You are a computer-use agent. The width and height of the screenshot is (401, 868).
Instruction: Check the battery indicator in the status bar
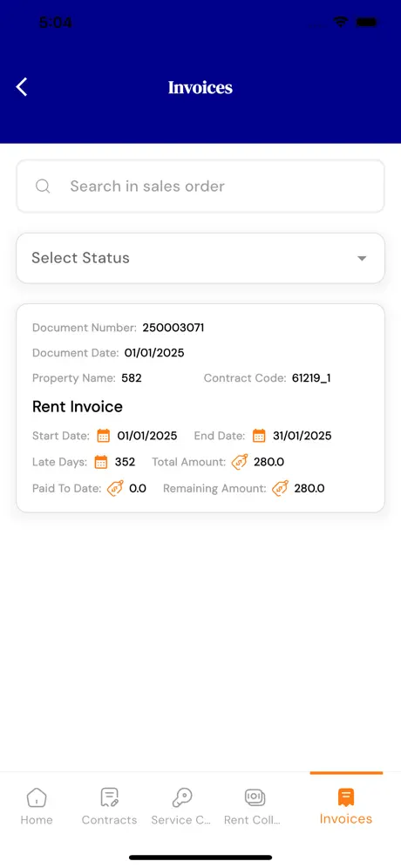coord(367,22)
